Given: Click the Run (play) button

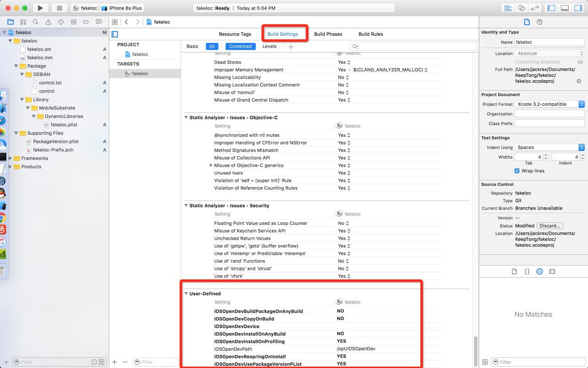Looking at the screenshot, I should click(x=40, y=8).
